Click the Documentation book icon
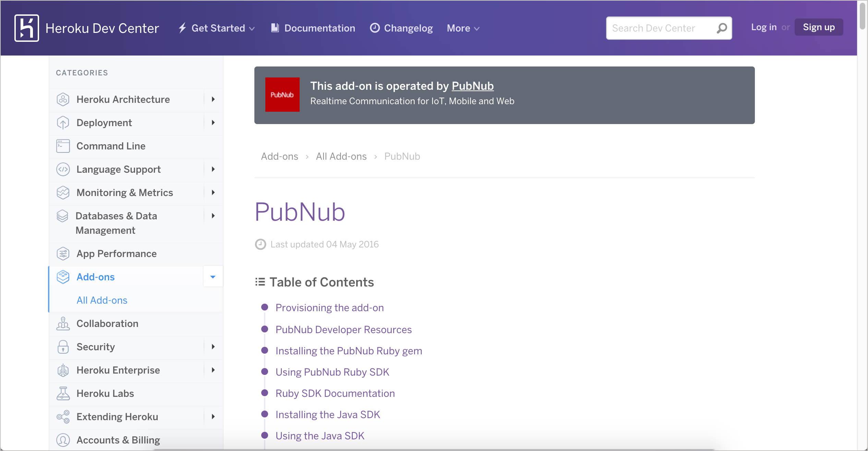 pyautogui.click(x=275, y=28)
